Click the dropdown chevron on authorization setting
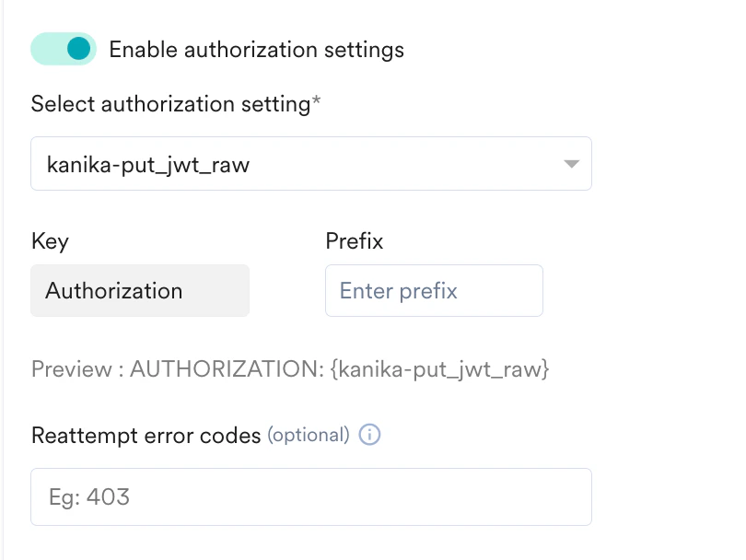Screen dimensions: 746x560 click(570, 163)
